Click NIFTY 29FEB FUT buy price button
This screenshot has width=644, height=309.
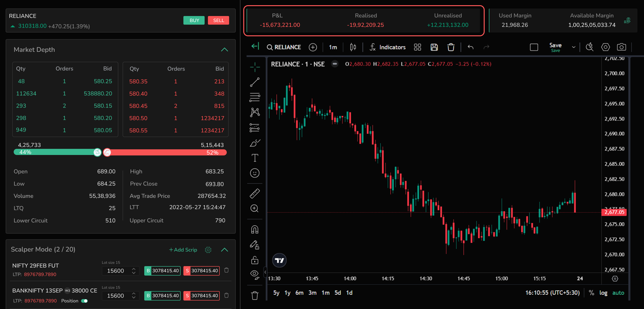162,271
